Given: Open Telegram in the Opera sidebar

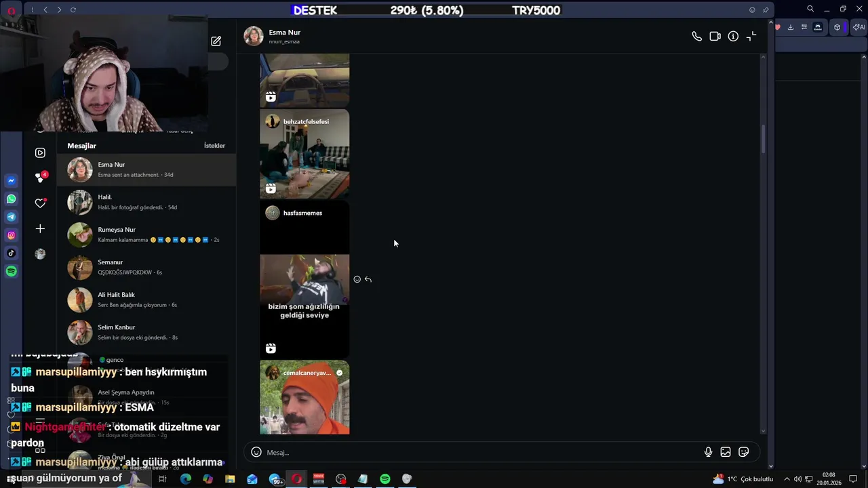Looking at the screenshot, I should click(11, 217).
